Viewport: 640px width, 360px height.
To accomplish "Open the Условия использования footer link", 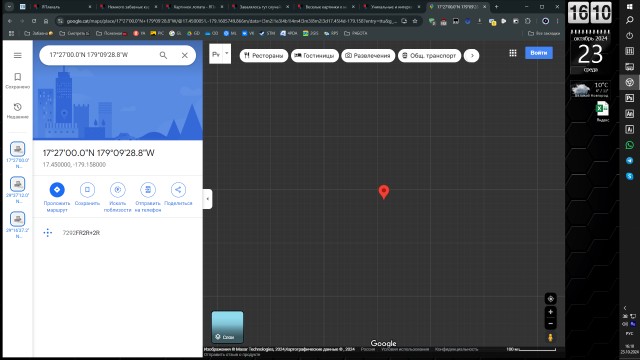I will tap(405, 349).
